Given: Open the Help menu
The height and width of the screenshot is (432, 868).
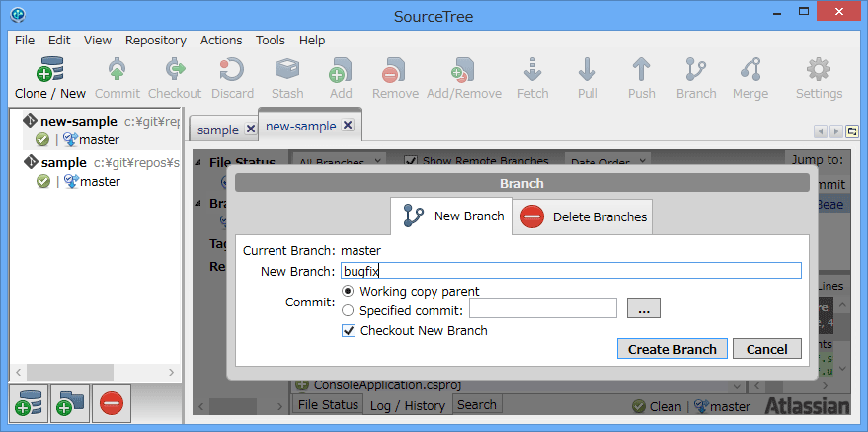Looking at the screenshot, I should [x=312, y=40].
